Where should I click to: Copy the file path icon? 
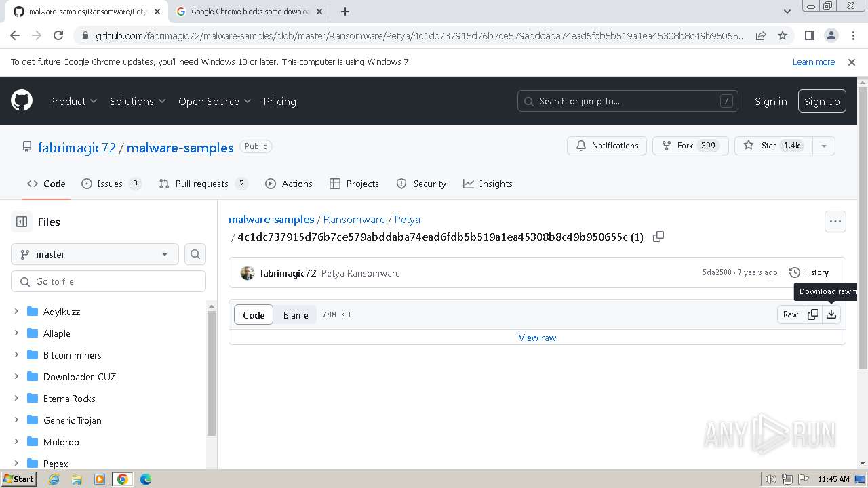click(658, 237)
